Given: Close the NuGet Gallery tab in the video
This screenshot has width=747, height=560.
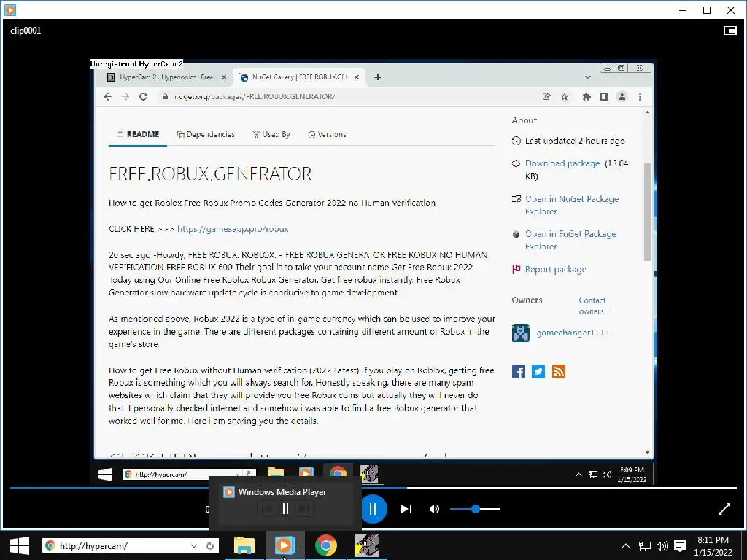Looking at the screenshot, I should coord(356,77).
